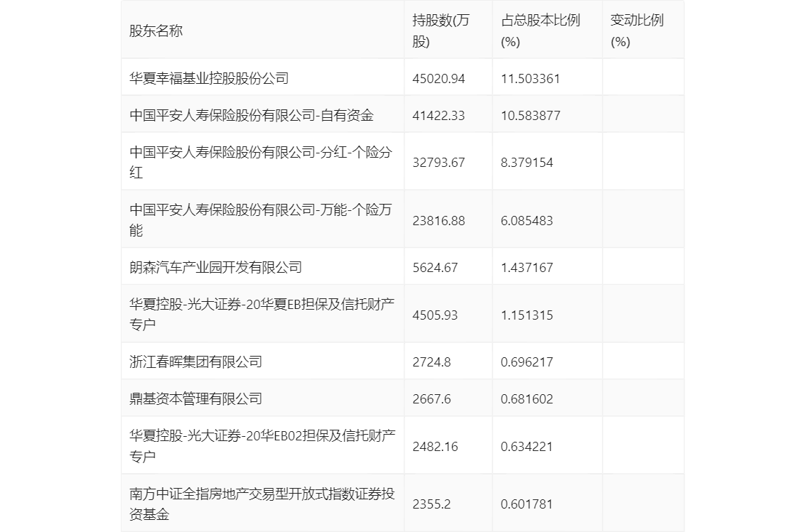
Task: Click share ratio 11.503361
Action: 530,79
